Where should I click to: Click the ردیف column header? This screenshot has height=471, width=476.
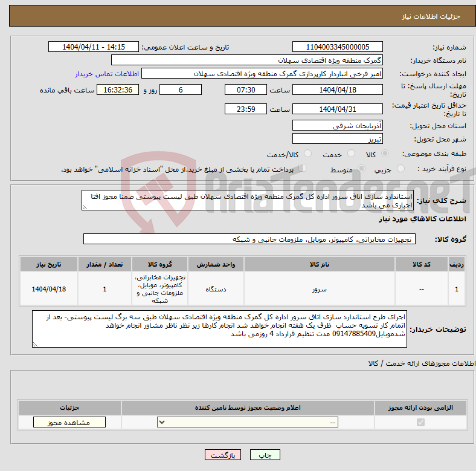pyautogui.click(x=456, y=264)
